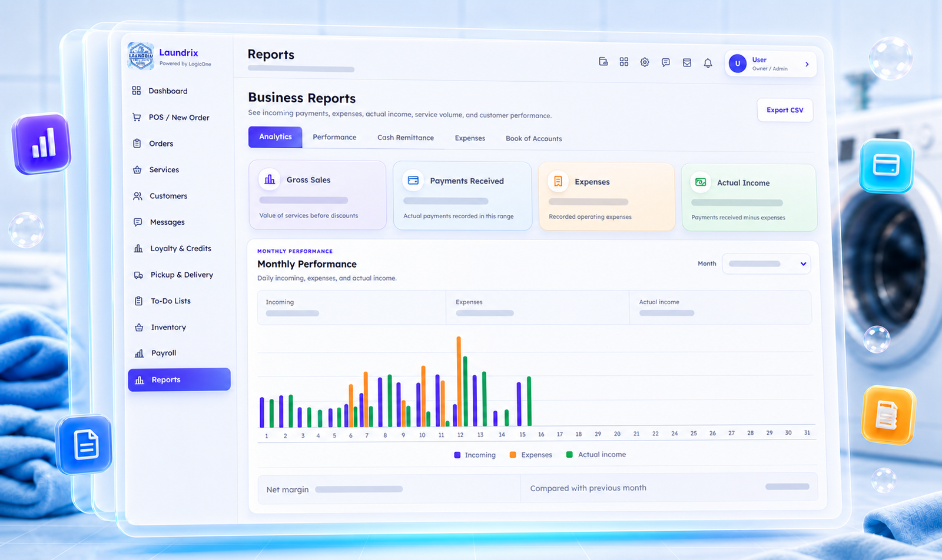Open POS / New Order cart icon
The image size is (942, 560).
point(137,117)
